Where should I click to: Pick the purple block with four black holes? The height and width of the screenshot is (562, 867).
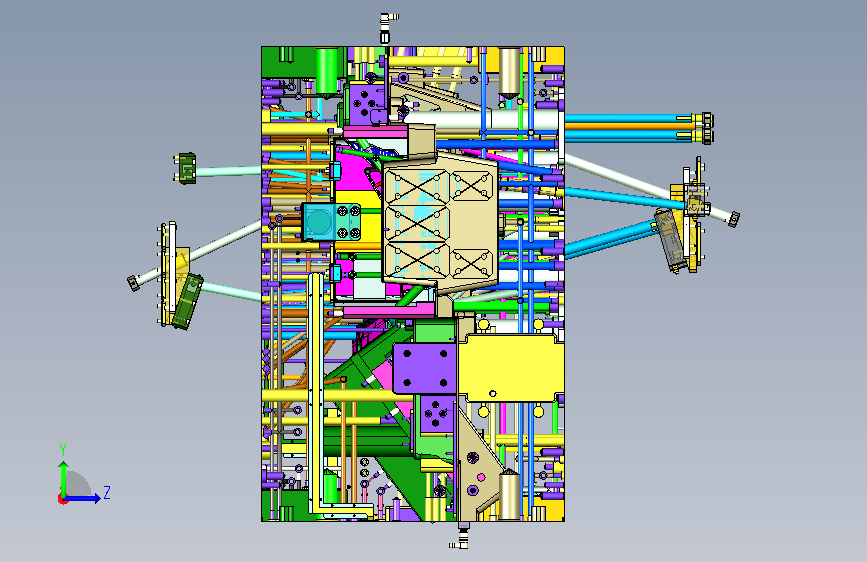coord(425,368)
